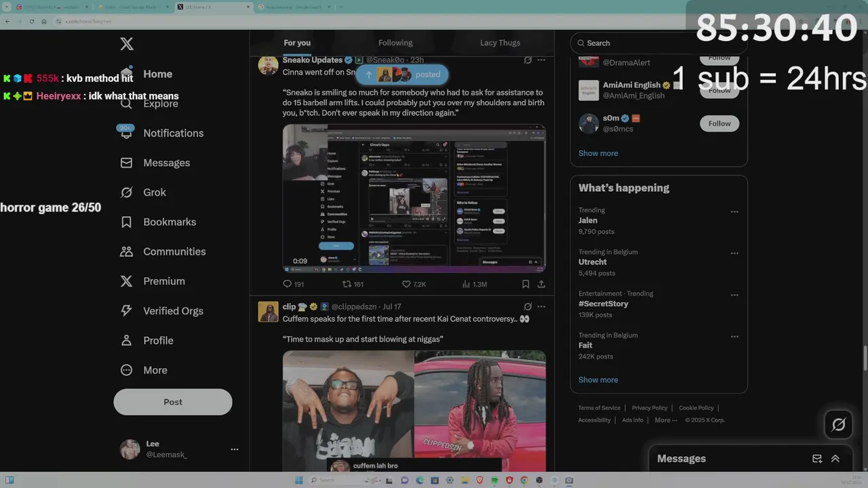Click the Post button
The height and width of the screenshot is (488, 868).
coord(173,402)
